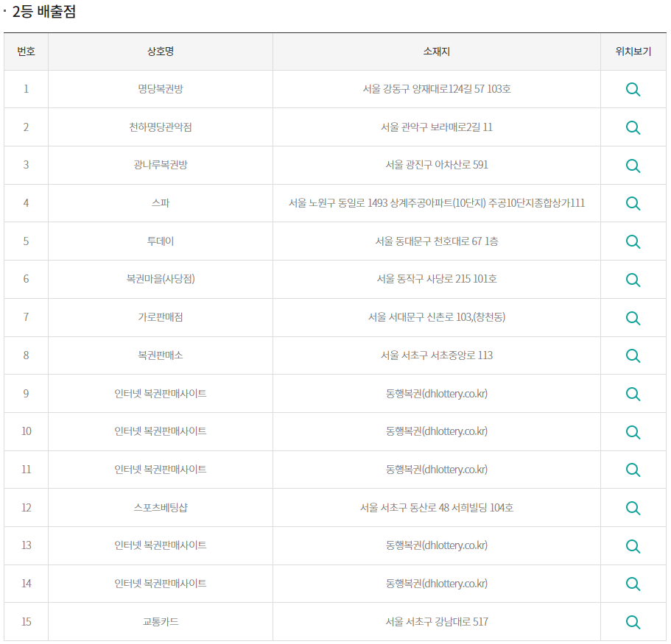Click the 위치보기 column header
Screen dimensions: 671x644
click(x=633, y=52)
